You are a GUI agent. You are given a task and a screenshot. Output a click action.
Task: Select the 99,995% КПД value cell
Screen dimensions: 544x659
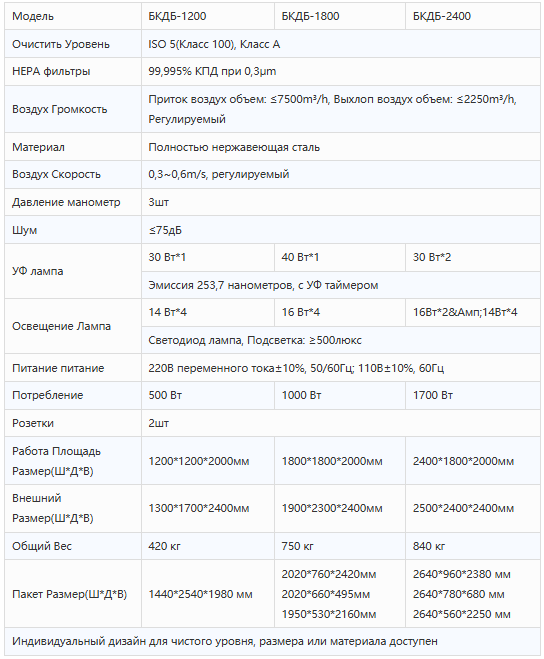341,71
